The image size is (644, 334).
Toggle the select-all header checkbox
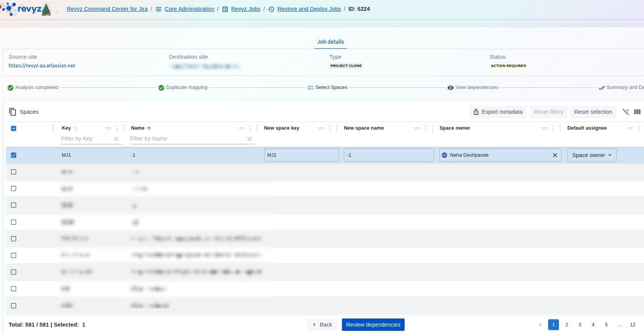pos(14,128)
